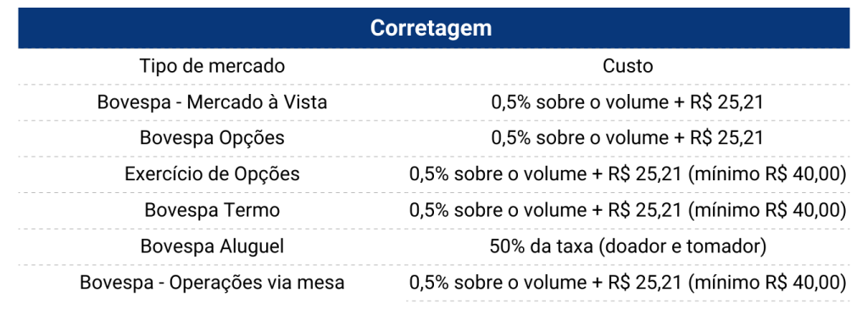This screenshot has width=868, height=320.
Task: Select the Tipo de mercado column heading
Action: pyautogui.click(x=212, y=66)
